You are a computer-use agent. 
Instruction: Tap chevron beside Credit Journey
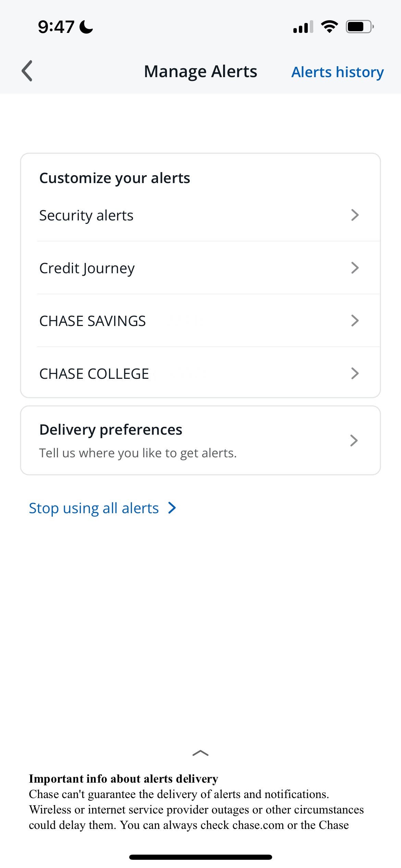point(355,268)
